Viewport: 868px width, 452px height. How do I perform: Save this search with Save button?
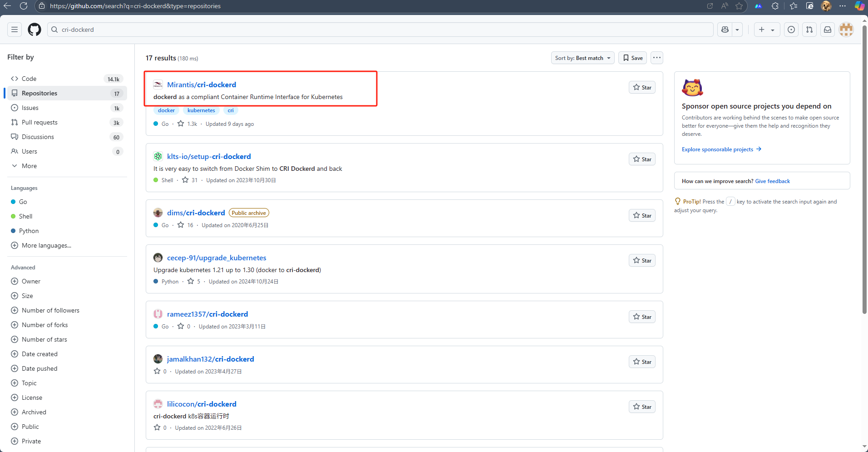[633, 58]
